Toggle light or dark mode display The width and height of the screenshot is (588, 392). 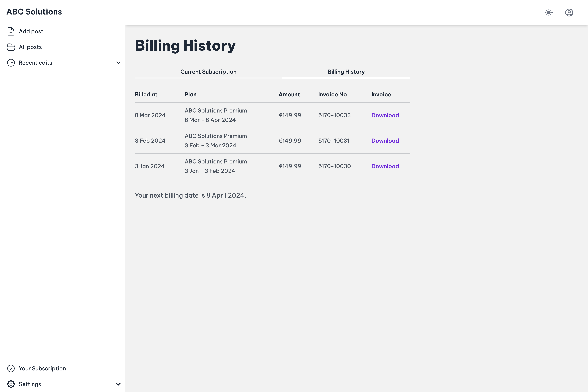pyautogui.click(x=549, y=12)
